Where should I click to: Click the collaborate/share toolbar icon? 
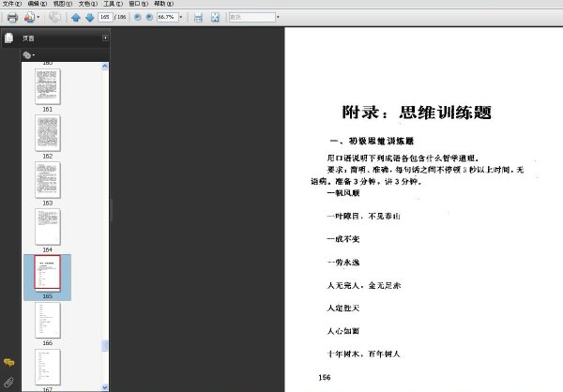[29, 17]
